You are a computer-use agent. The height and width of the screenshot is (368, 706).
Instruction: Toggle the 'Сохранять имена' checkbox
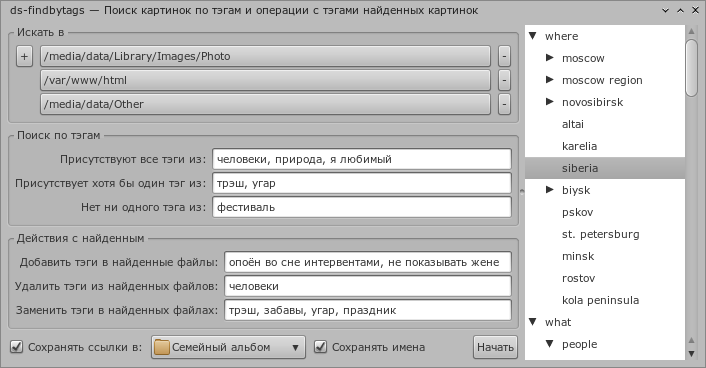click(321, 347)
